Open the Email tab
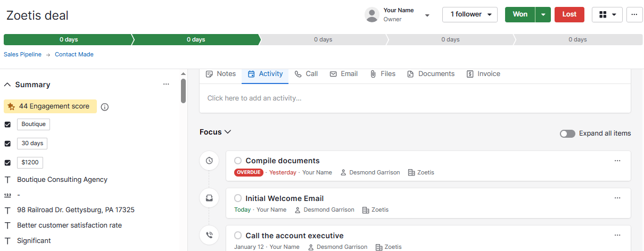The width and height of the screenshot is (644, 251). (343, 74)
